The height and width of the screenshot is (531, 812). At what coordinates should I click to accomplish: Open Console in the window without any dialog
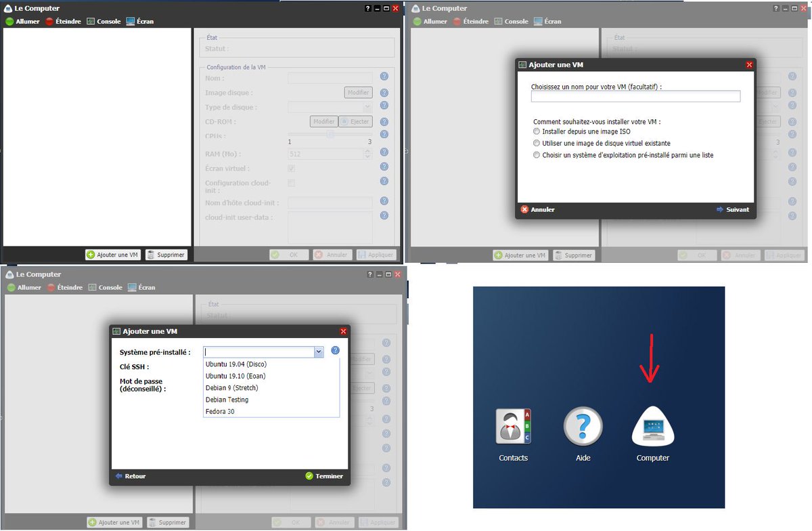pos(103,21)
